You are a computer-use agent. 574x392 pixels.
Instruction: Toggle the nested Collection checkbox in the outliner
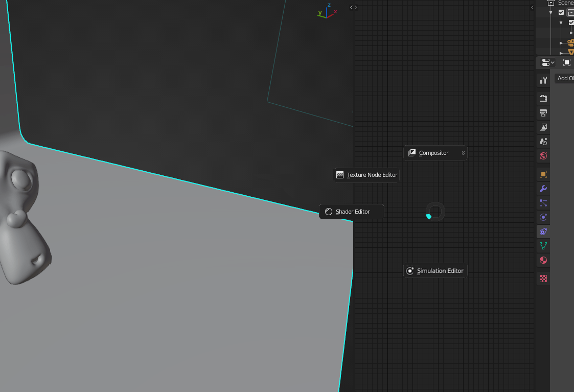pos(571,22)
